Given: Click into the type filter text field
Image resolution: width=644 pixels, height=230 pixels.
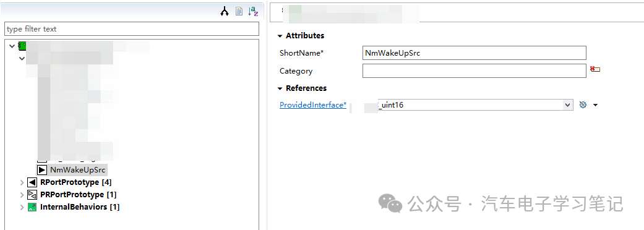Looking at the screenshot, I should 132,28.
